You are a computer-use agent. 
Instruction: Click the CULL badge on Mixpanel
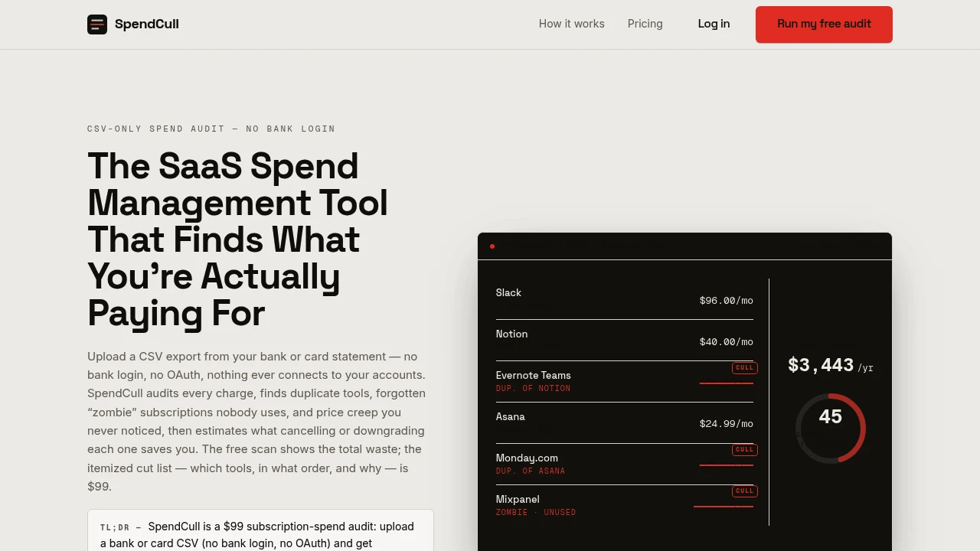tap(744, 491)
